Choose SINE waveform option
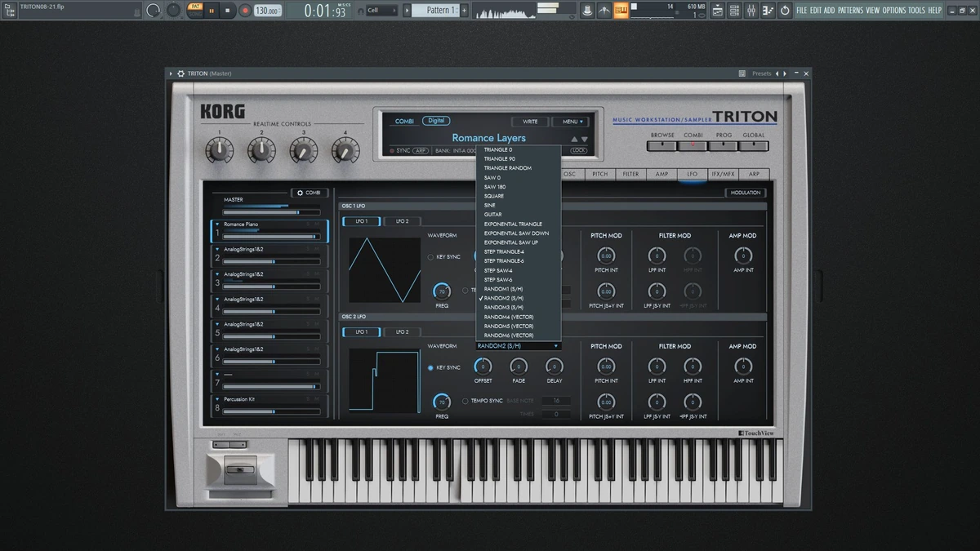Screen dimensions: 980x551 point(519,206)
